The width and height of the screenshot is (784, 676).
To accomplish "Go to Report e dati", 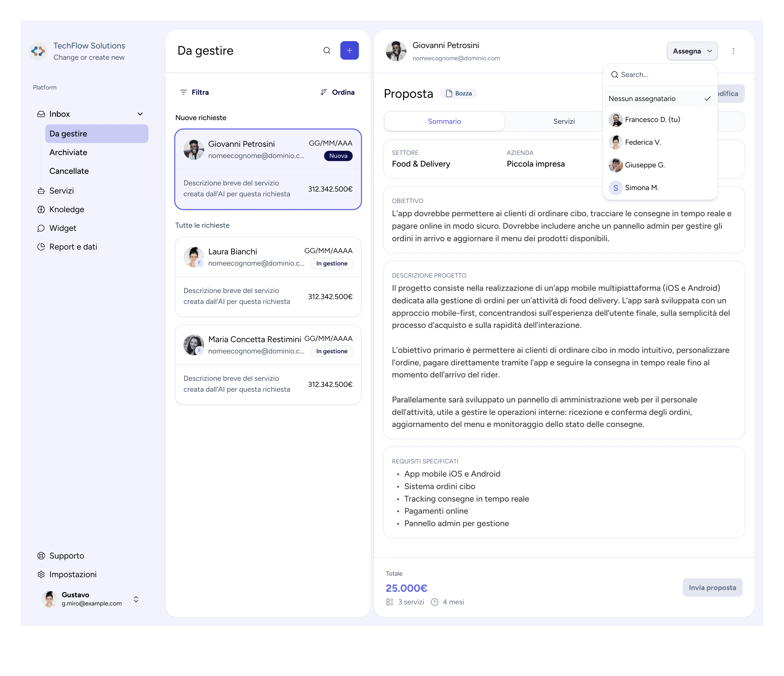I will point(73,247).
